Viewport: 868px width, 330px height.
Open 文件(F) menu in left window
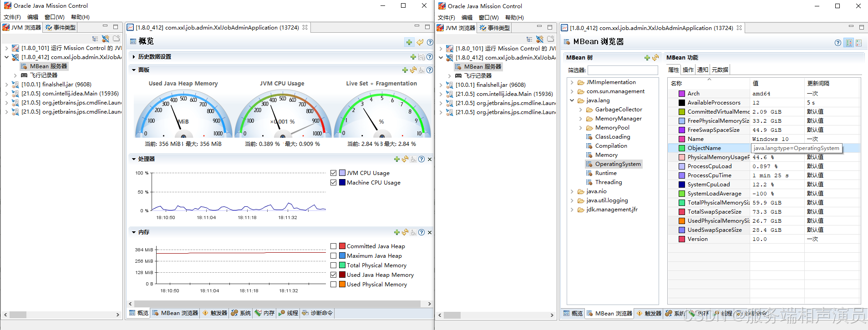tap(12, 17)
